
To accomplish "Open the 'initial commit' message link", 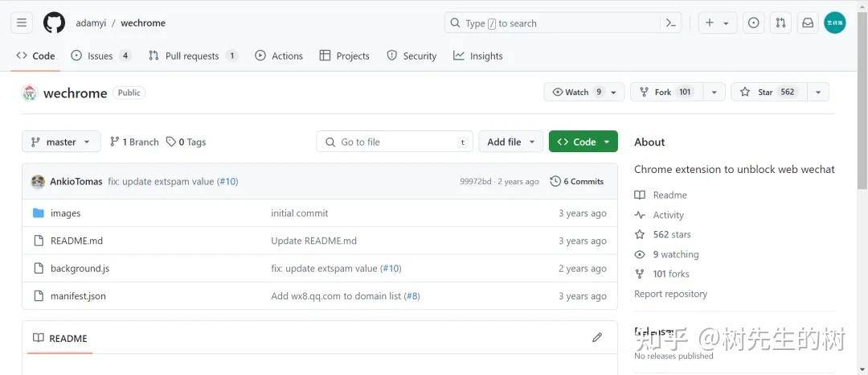I will [x=300, y=213].
